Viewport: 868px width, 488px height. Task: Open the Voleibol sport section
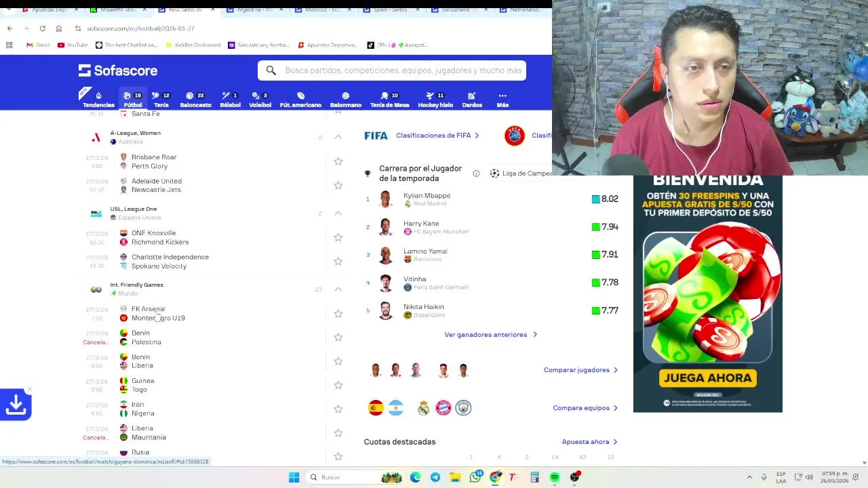[260, 100]
